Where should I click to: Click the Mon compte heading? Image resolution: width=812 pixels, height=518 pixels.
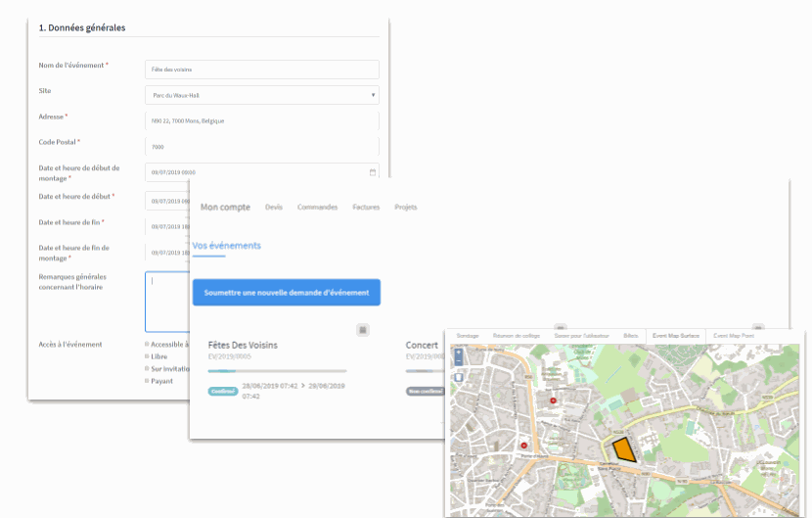coord(225,207)
